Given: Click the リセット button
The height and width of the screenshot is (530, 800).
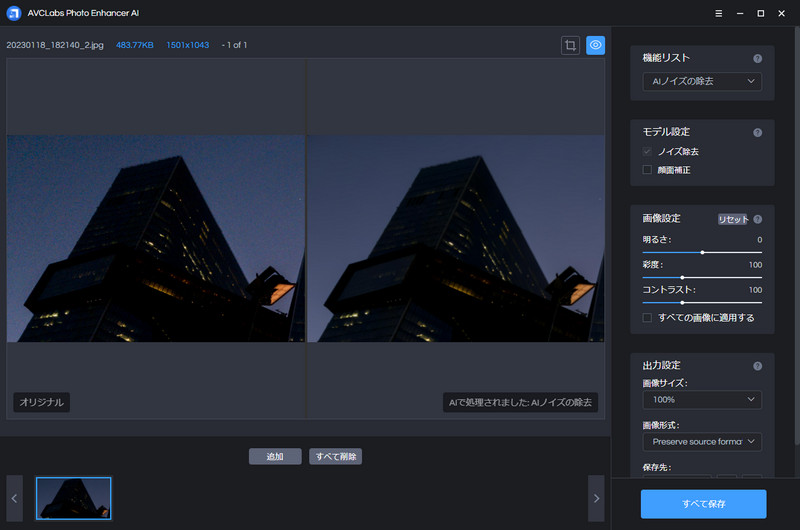Looking at the screenshot, I should (733, 219).
